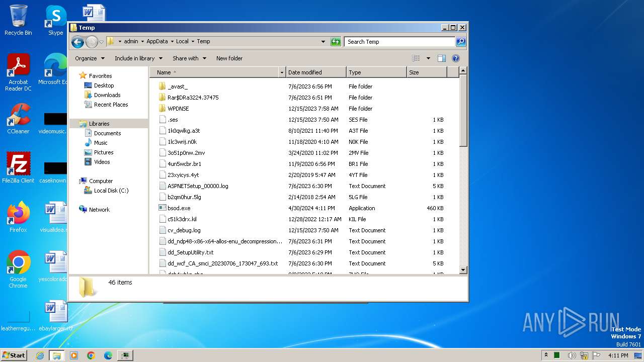Open Acrobat Reader DC desktop icon
The width and height of the screenshot is (644, 362).
tap(18, 73)
